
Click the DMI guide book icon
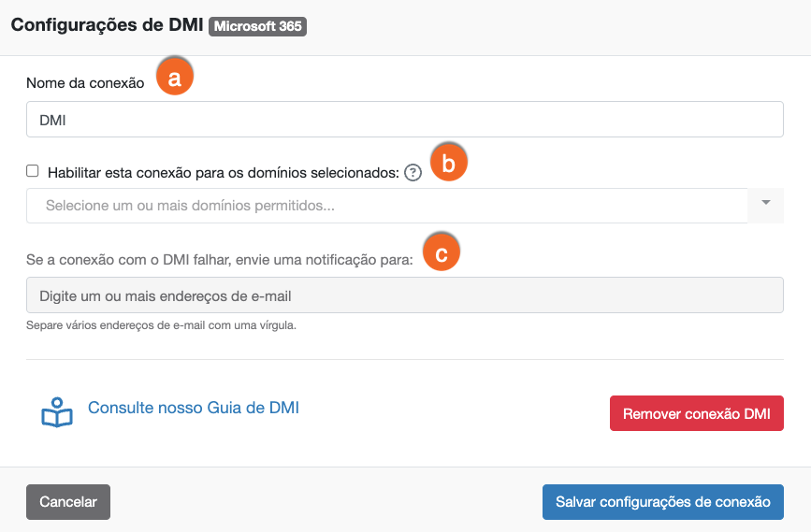57,412
